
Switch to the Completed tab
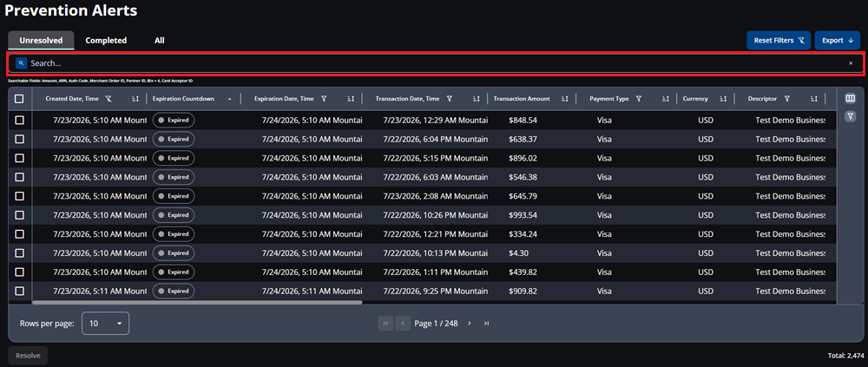(x=106, y=41)
